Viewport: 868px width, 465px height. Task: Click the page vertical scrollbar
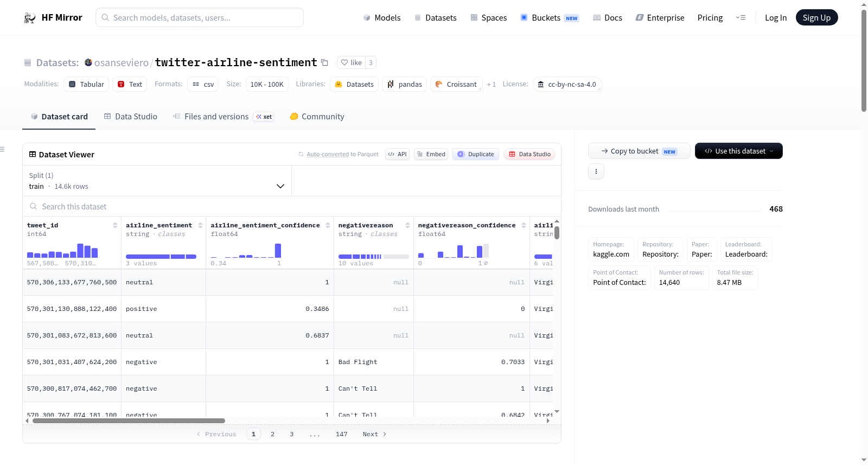click(864, 60)
